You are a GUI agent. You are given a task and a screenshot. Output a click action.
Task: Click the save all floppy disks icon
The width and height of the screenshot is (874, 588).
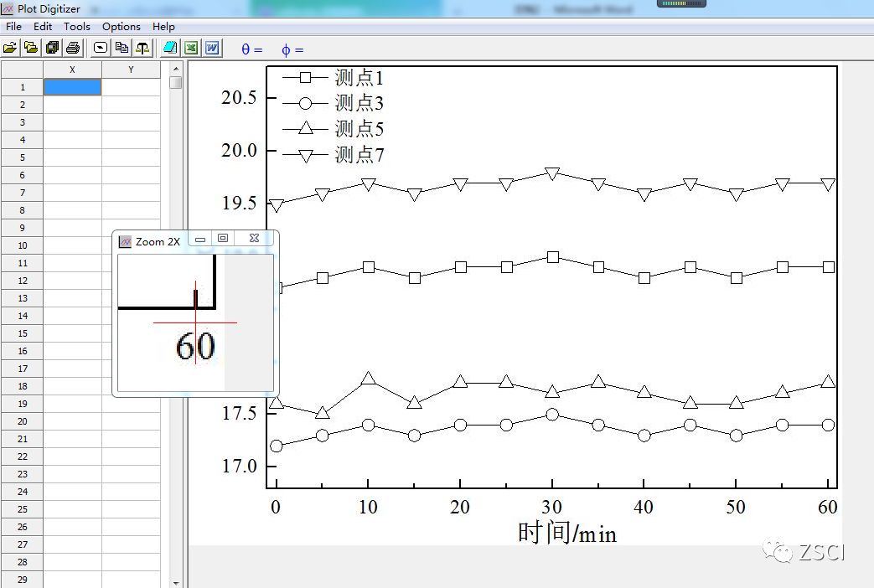click(53, 49)
